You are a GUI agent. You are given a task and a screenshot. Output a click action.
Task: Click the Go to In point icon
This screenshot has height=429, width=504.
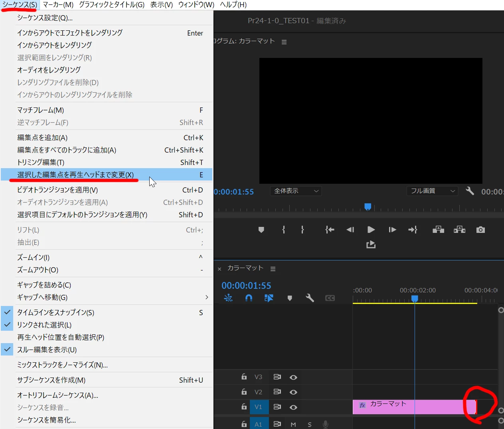(330, 230)
